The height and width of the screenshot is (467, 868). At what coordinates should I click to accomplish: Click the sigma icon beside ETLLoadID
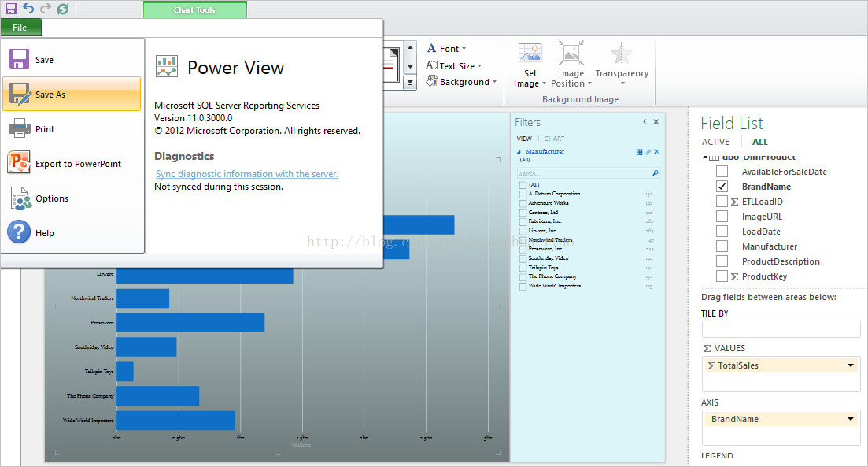click(x=734, y=202)
